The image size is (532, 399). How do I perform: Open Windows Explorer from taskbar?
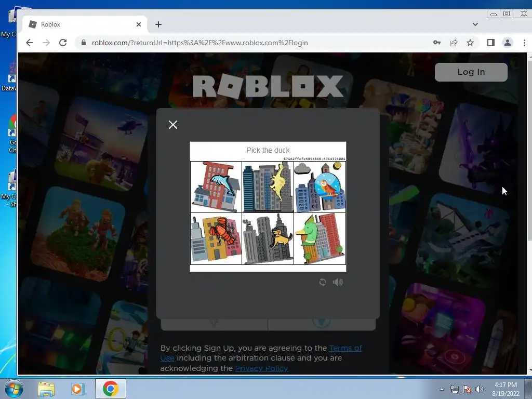[46, 389]
